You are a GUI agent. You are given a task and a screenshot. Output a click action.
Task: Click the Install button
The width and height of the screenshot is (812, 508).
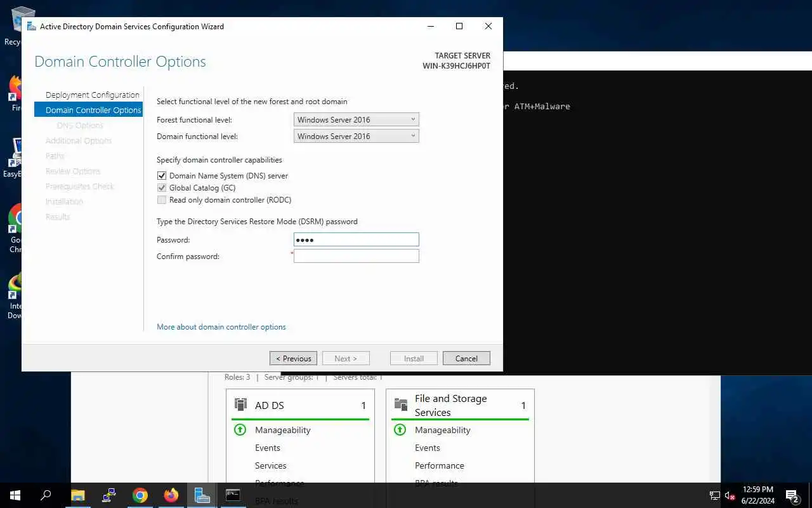(414, 358)
